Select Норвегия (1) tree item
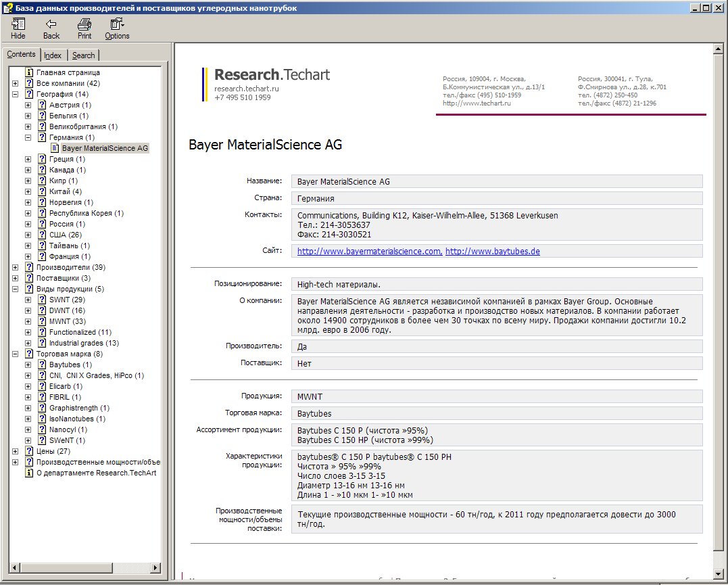The width and height of the screenshot is (728, 585). (71, 202)
